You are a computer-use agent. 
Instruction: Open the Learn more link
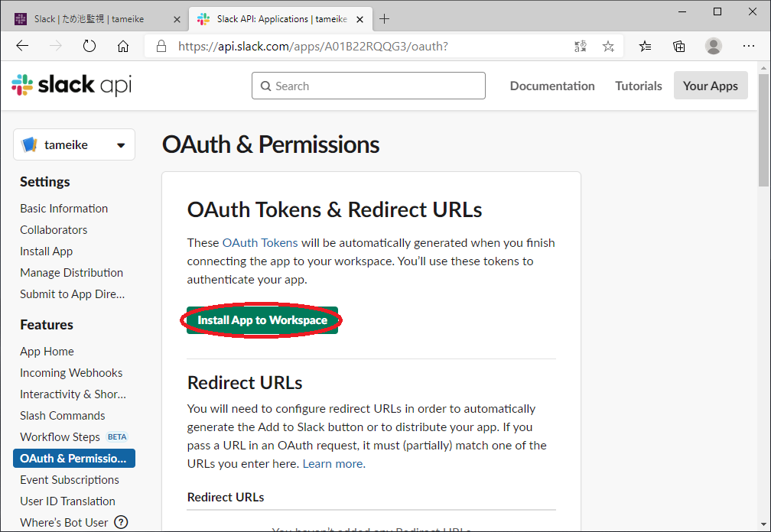[x=333, y=464]
